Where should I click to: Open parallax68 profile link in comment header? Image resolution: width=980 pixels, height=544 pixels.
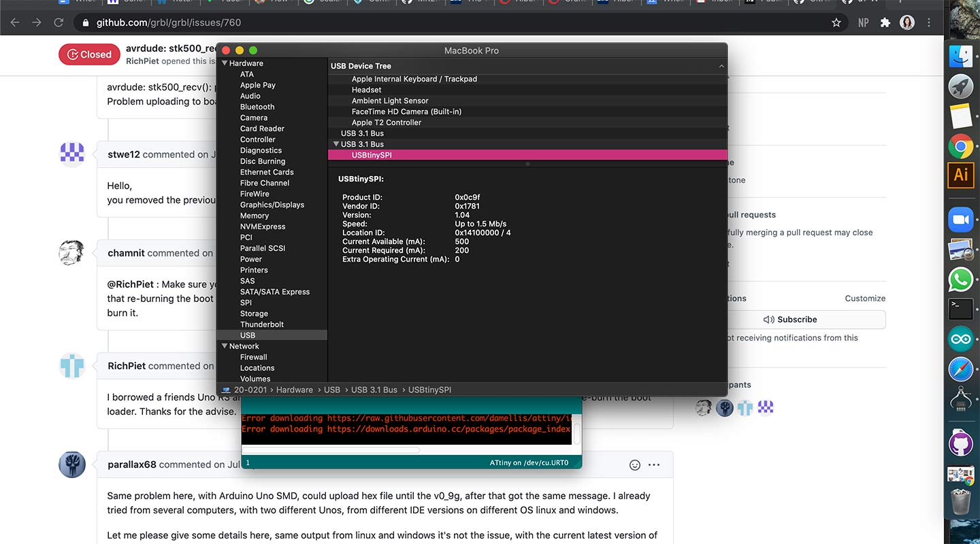click(132, 465)
